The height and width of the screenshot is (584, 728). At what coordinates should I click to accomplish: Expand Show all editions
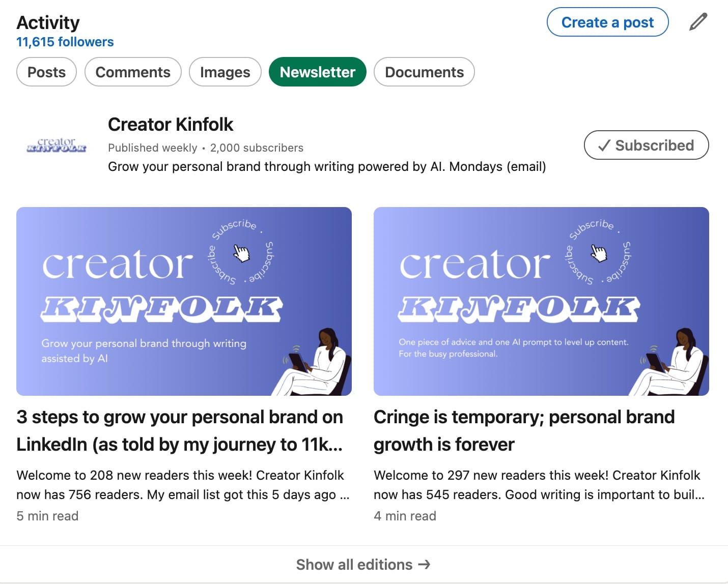coord(354,565)
